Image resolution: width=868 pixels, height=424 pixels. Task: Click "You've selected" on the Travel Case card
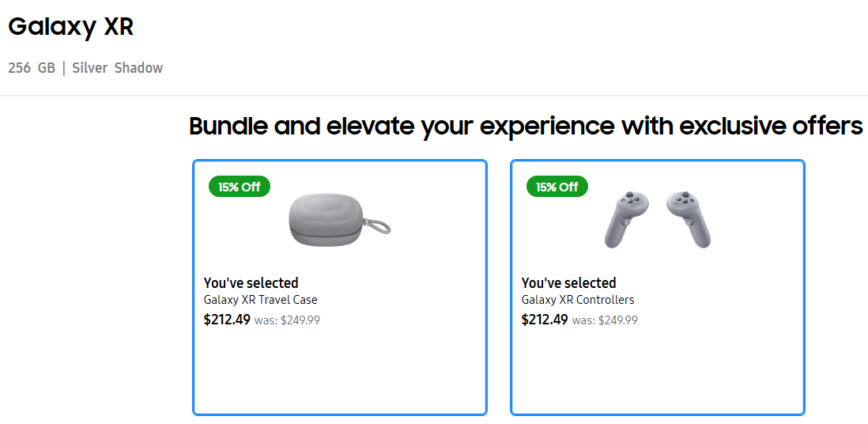[x=251, y=282]
